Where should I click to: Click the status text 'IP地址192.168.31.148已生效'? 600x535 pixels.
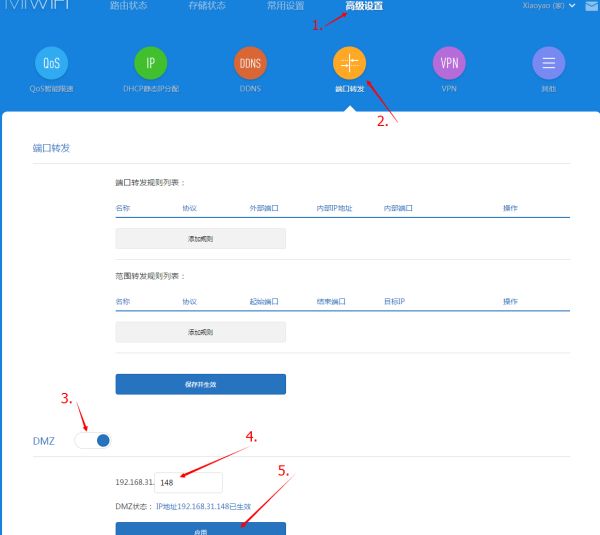click(203, 506)
